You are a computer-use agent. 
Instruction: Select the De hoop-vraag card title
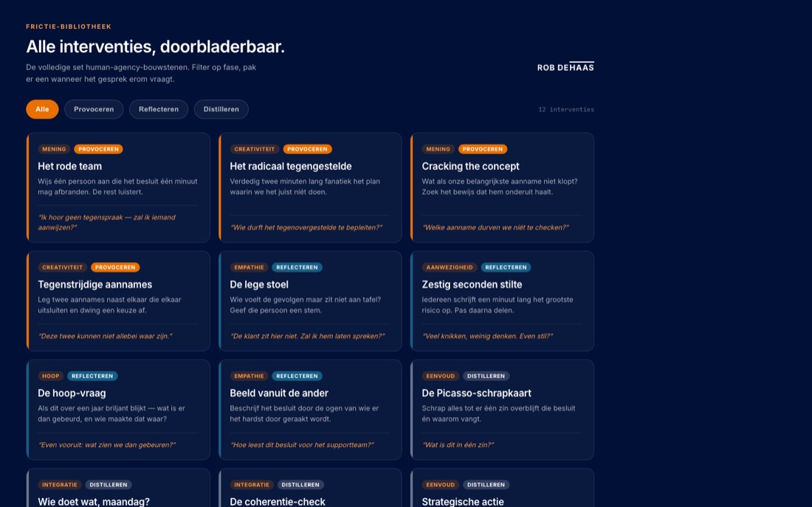point(72,393)
